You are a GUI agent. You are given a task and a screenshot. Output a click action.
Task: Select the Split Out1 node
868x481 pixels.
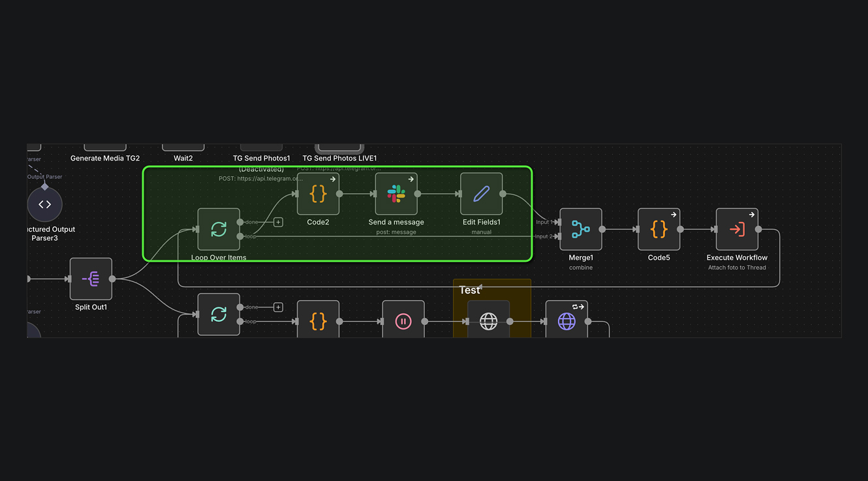(x=91, y=279)
